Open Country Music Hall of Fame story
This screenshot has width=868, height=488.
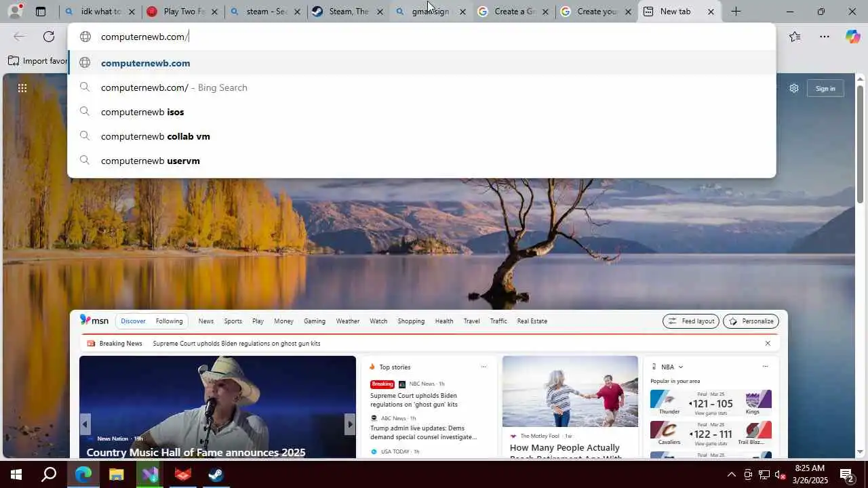click(x=196, y=452)
